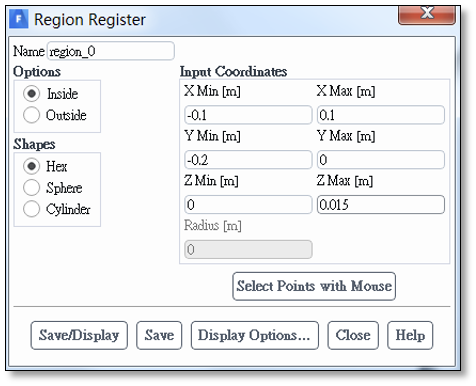The height and width of the screenshot is (386, 476).
Task: Click the disabled Radius input field
Action: (x=248, y=249)
